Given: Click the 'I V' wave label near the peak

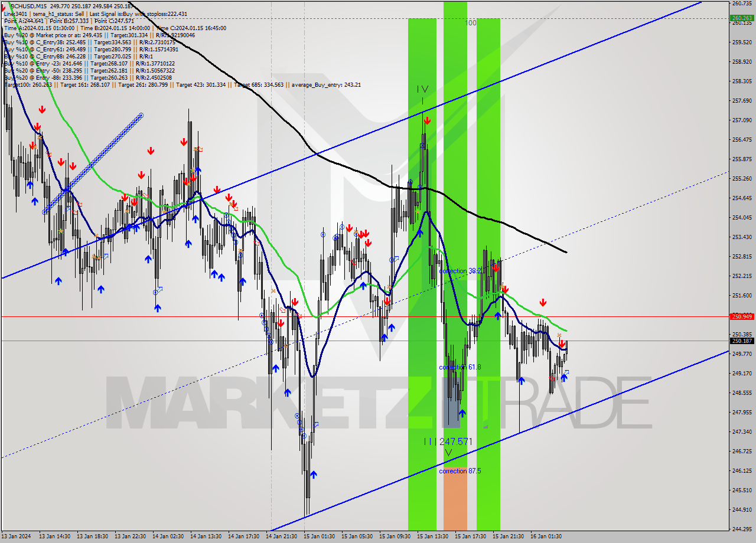Looking at the screenshot, I should (x=422, y=89).
